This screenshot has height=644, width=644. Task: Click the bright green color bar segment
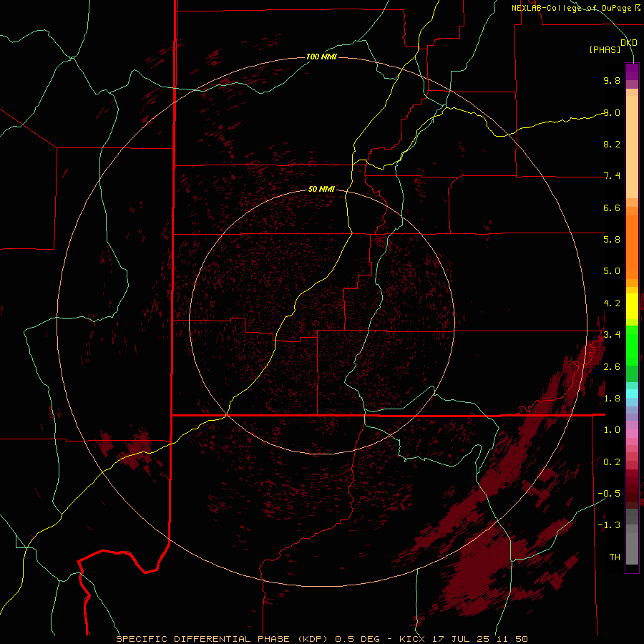pos(632,345)
